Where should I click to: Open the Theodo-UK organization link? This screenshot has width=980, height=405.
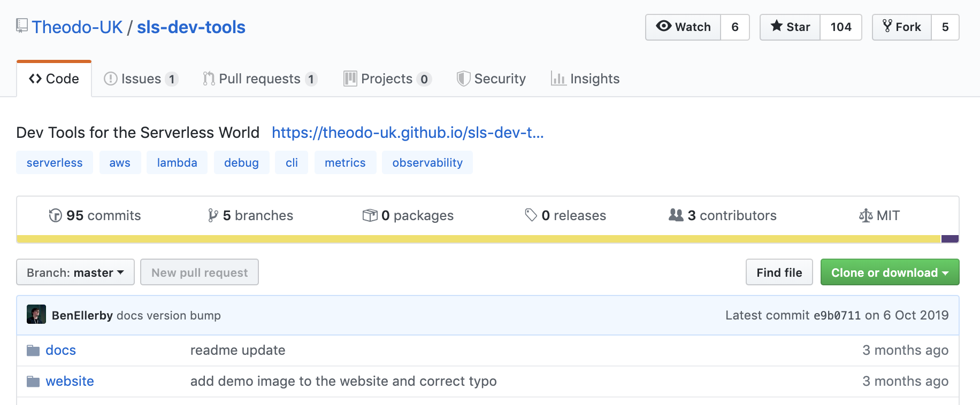(77, 27)
